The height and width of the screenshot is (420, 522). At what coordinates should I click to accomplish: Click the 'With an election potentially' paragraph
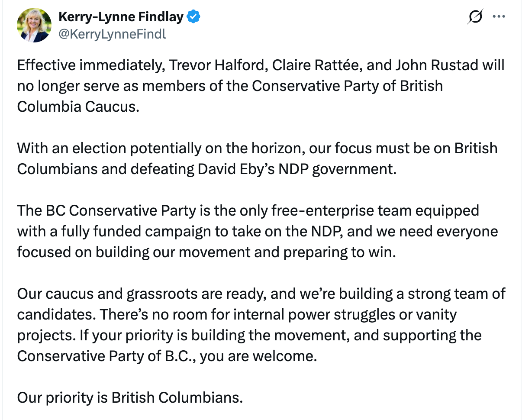258,158
